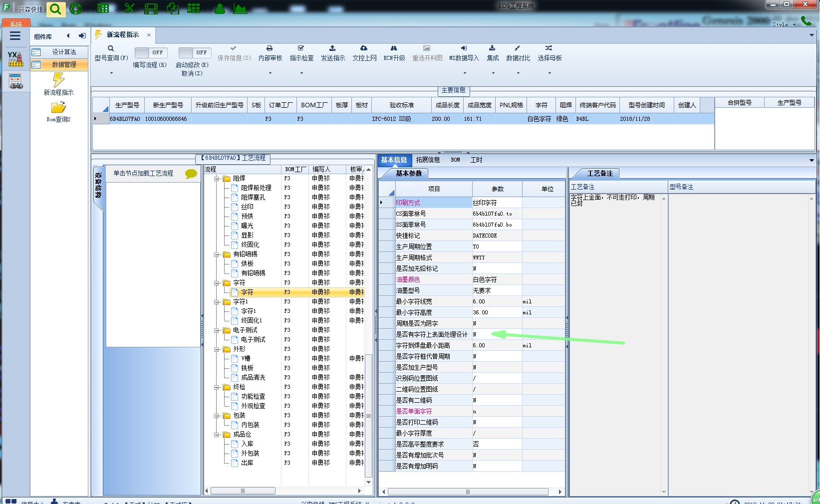
Task: Select 设计算法 in component library
Action: (x=59, y=52)
